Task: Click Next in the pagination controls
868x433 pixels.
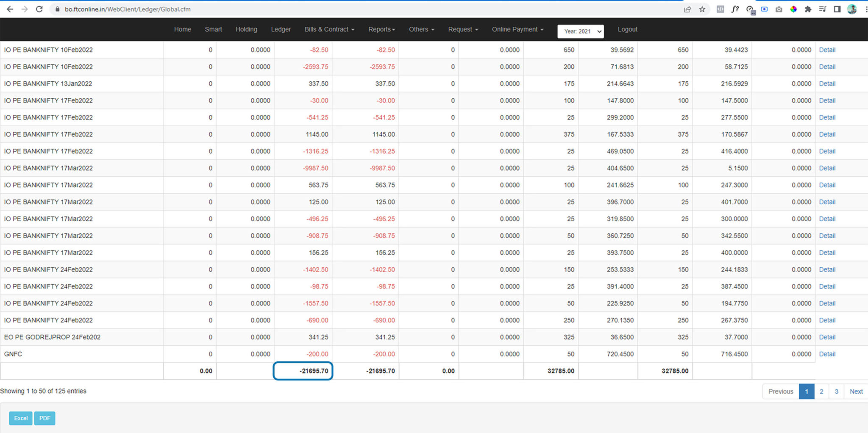Action: click(856, 391)
